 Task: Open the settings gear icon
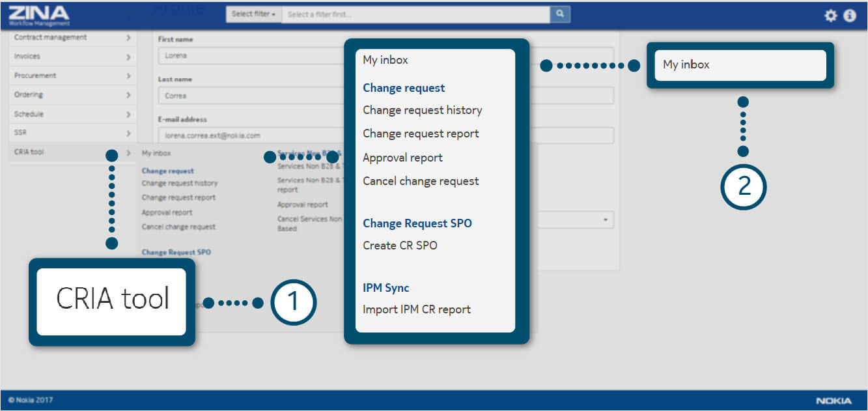point(830,16)
